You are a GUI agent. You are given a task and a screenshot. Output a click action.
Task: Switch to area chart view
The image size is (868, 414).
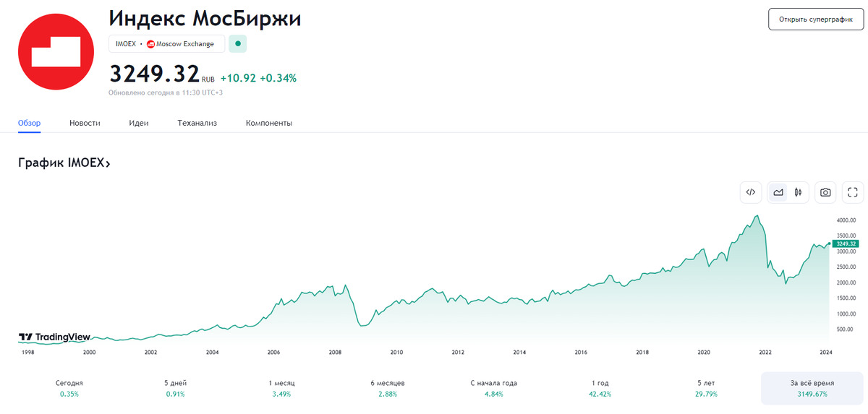pyautogui.click(x=778, y=192)
